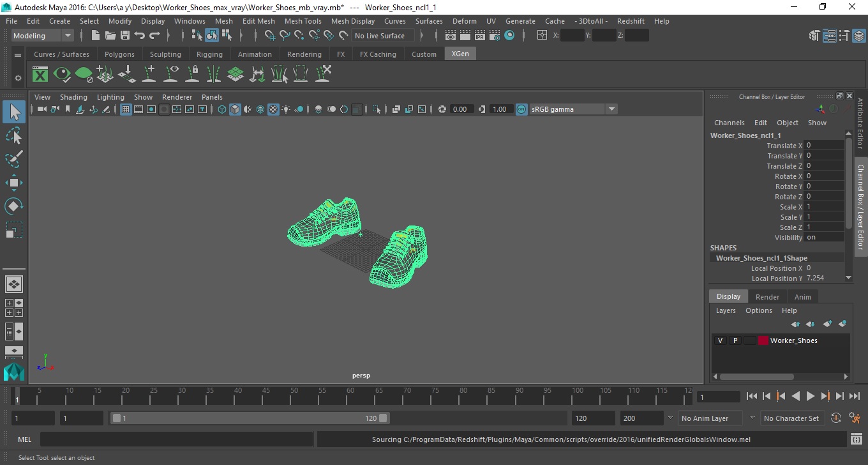Choose the Move tool in the toolbox
Viewport: 868px width, 465px height.
[14, 183]
